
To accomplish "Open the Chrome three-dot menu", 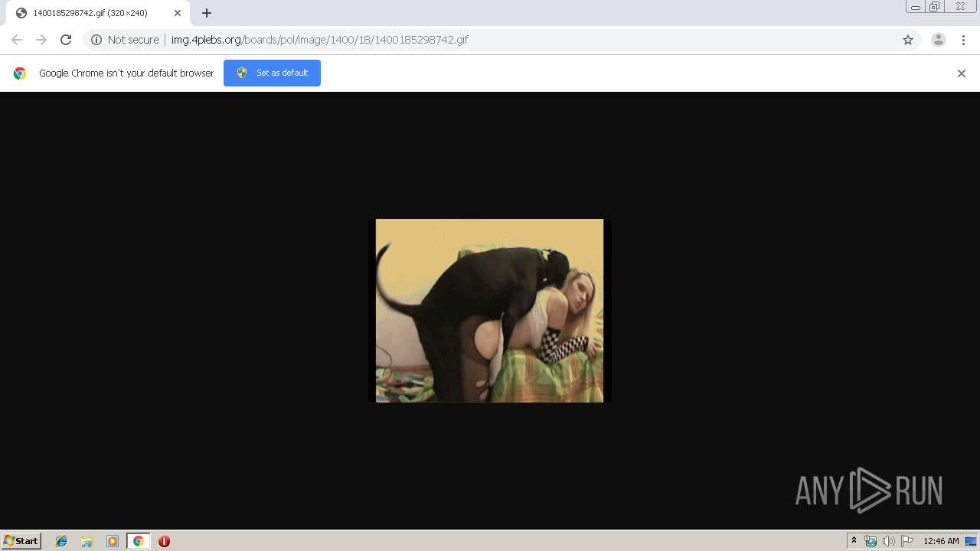I will [x=963, y=40].
